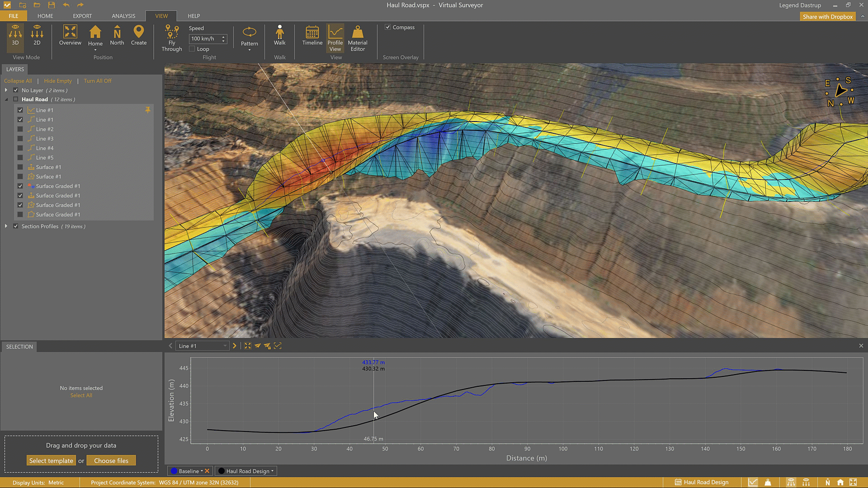Viewport: 868px width, 488px height.
Task: Open the ANALYSIS ribbon tab
Action: click(x=123, y=16)
